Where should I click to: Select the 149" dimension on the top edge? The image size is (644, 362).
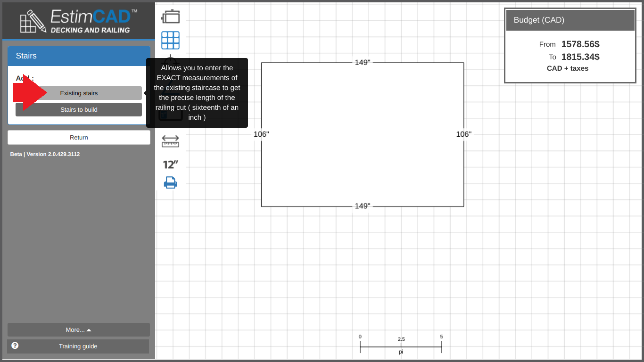[x=363, y=63]
